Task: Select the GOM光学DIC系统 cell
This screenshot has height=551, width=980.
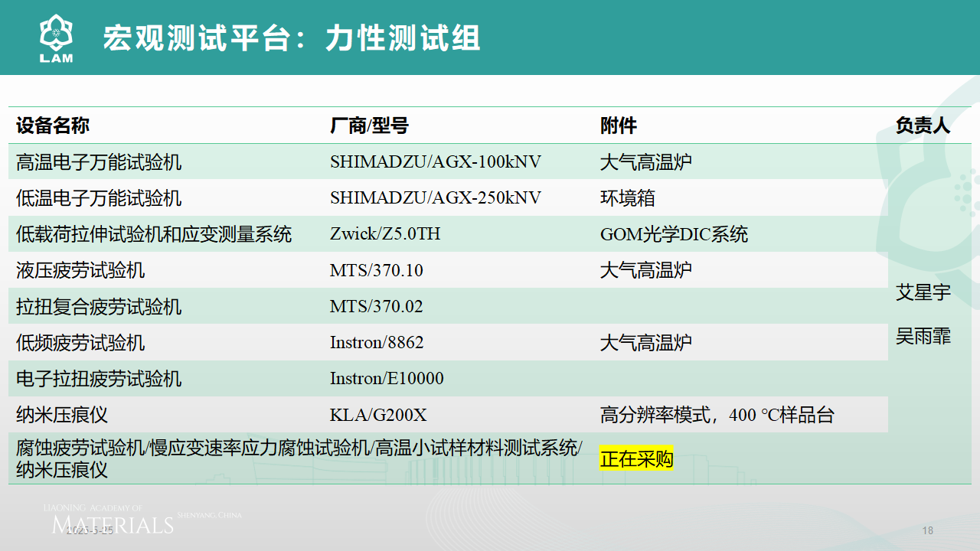Action: (674, 234)
